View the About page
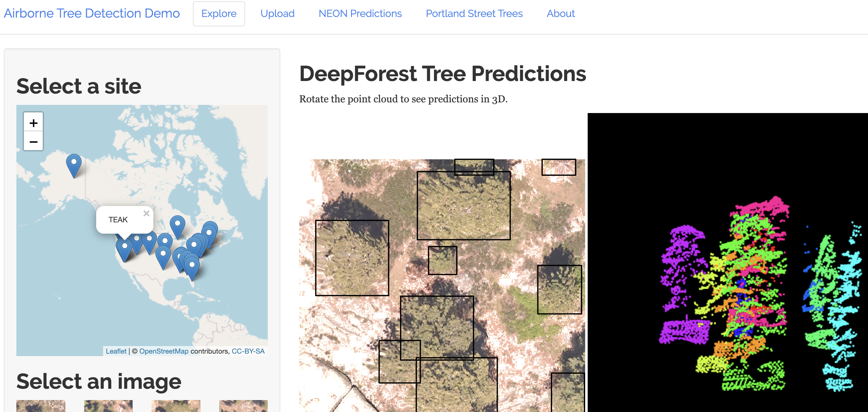868x412 pixels. tap(560, 14)
